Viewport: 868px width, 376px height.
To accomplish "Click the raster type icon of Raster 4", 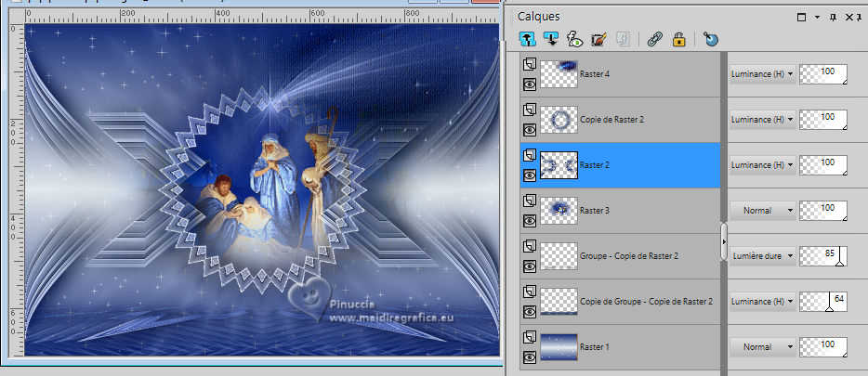I will click(530, 63).
